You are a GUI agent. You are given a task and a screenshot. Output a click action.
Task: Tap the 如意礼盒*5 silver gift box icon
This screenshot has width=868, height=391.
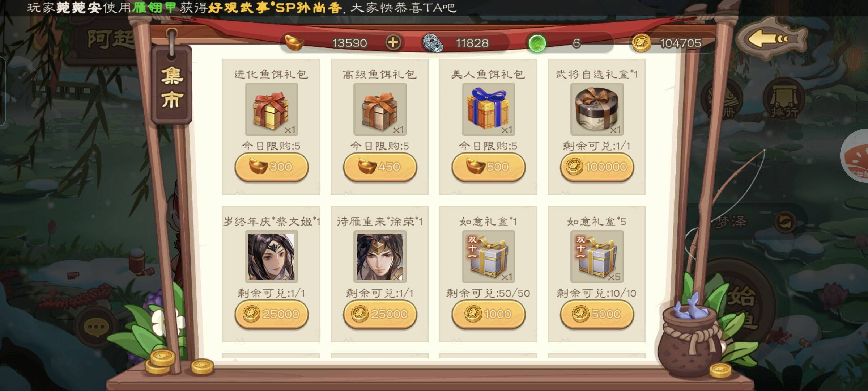coord(597,256)
